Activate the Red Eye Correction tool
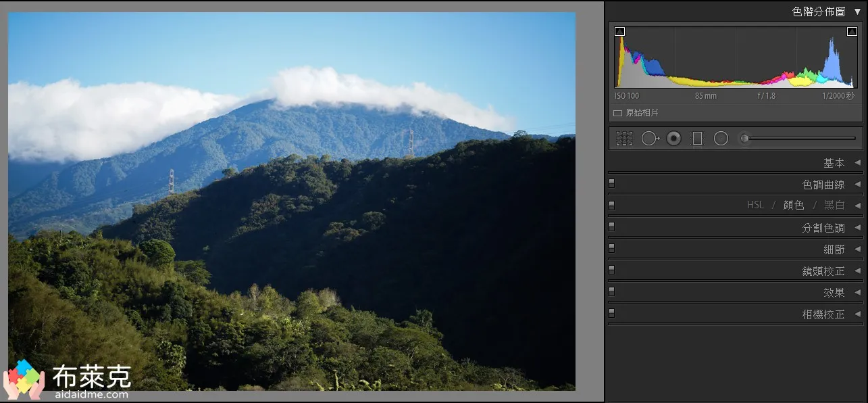The width and height of the screenshot is (868, 403). (x=673, y=139)
